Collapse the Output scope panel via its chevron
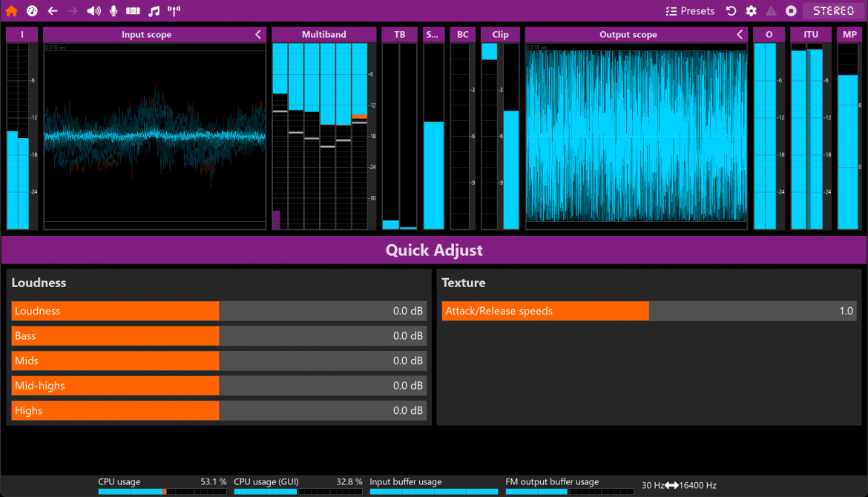 coord(740,34)
